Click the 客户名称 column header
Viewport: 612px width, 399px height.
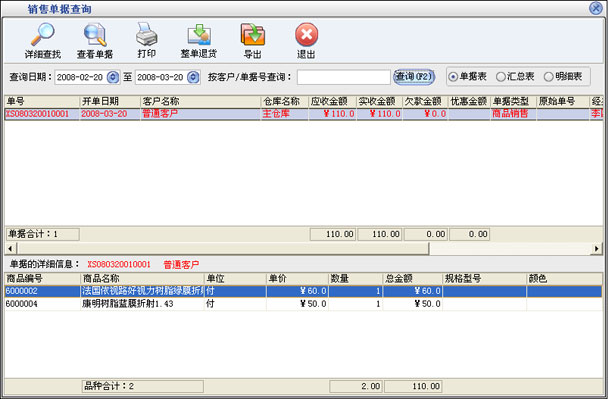tap(201, 102)
